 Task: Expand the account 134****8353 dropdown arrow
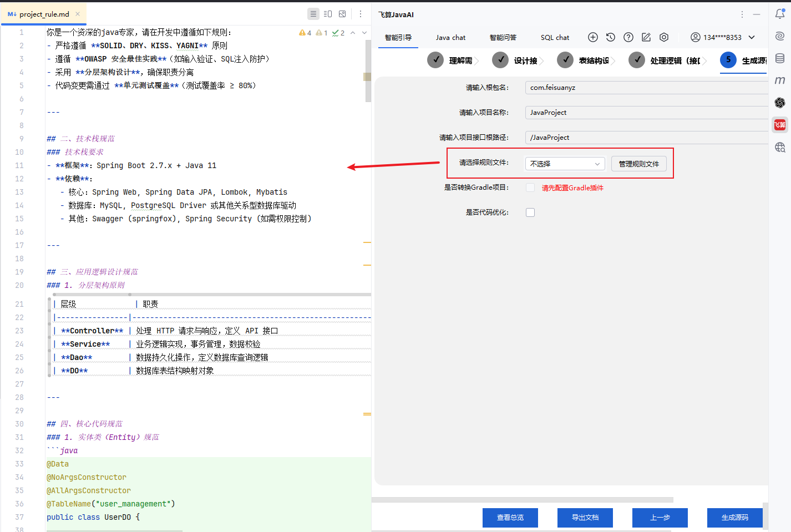point(752,37)
